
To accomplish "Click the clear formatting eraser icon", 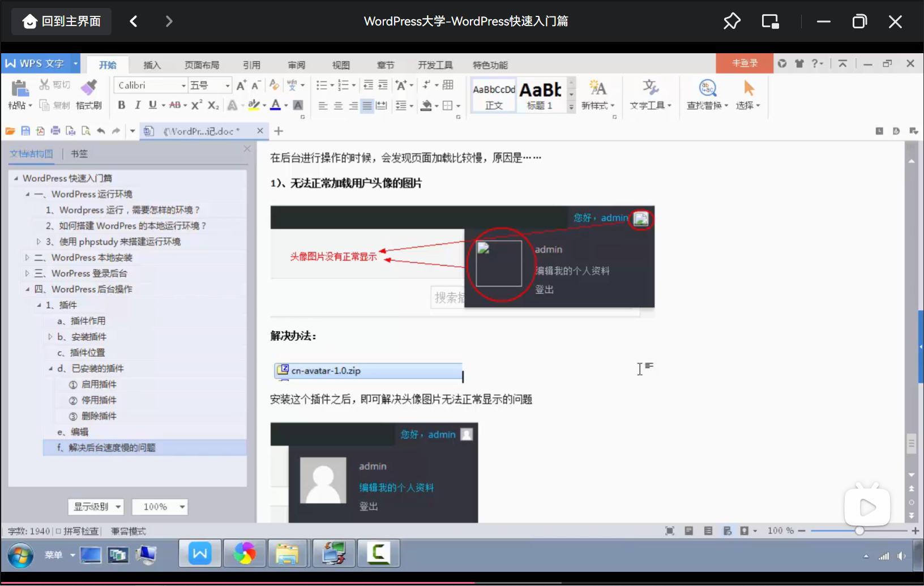I will pos(274,85).
